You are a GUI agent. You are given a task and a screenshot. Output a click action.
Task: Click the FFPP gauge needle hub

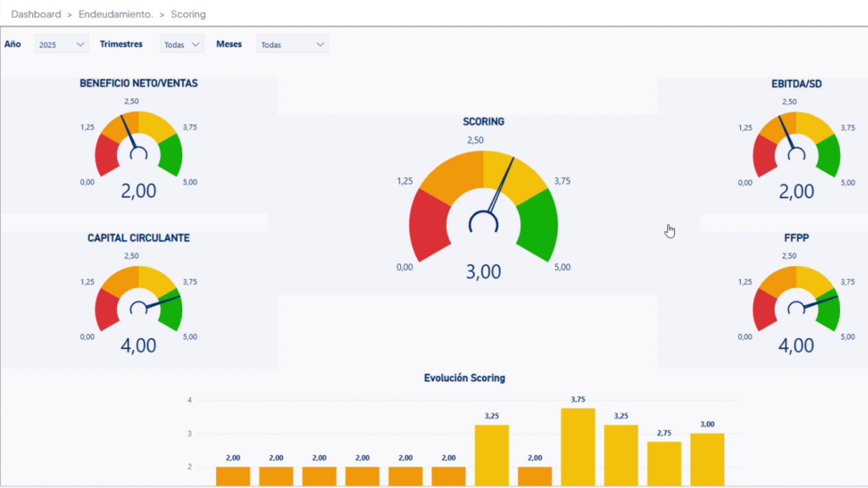click(796, 309)
